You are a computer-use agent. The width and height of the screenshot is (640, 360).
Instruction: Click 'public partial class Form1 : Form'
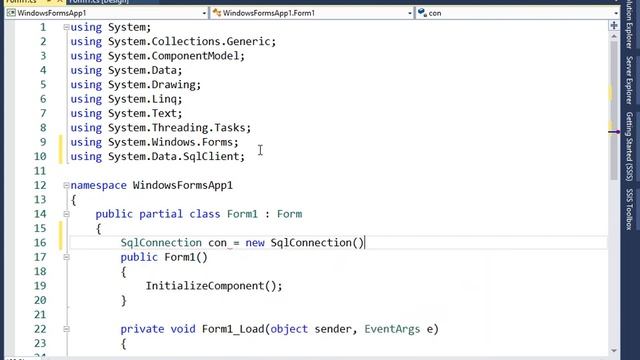click(x=199, y=214)
